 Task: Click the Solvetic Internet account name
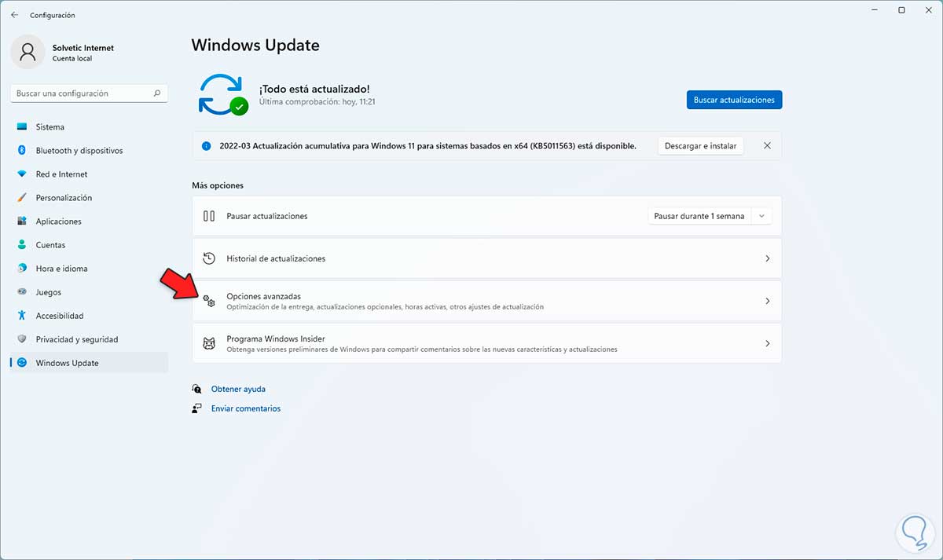click(83, 48)
